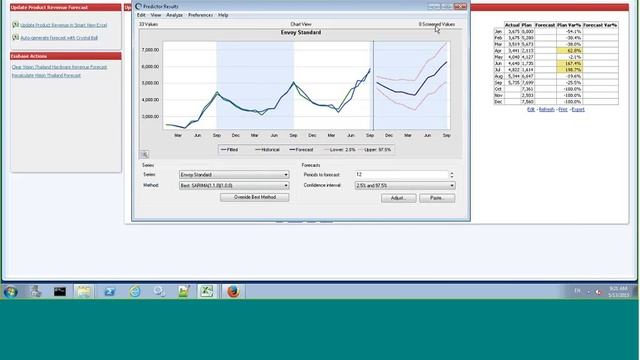640x360 pixels.
Task: Click the Update Product Revenue Forecast panel header
Action: pos(66,7)
